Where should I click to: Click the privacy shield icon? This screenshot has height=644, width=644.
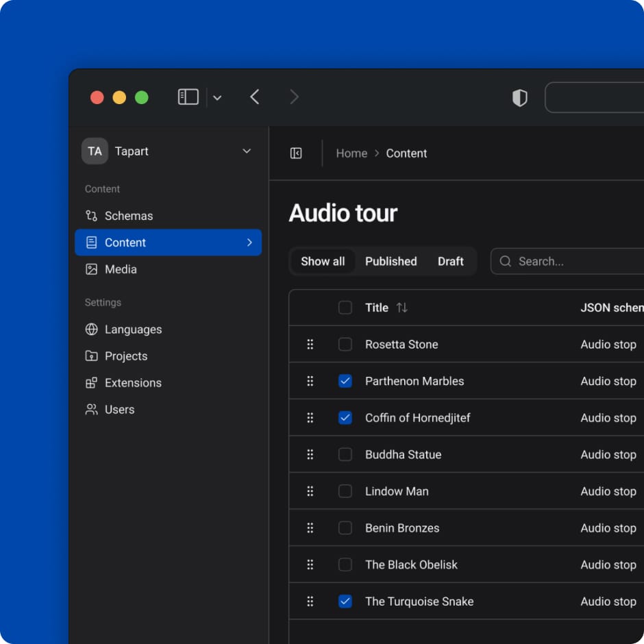519,98
